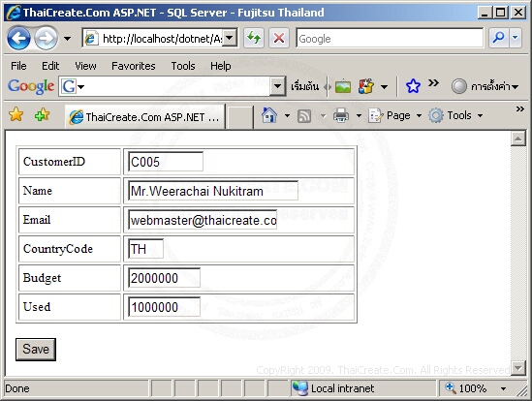This screenshot has height=401, width=532.
Task: Open the Tools gear command button
Action: tap(455, 115)
